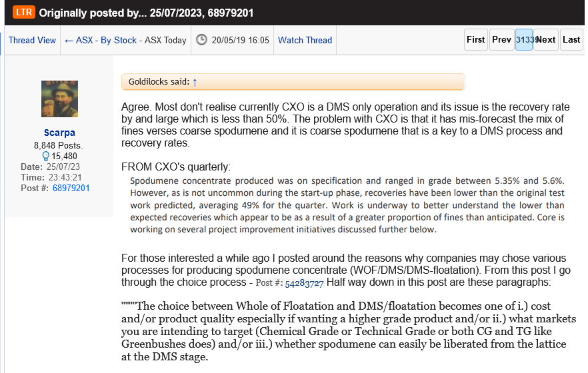The image size is (588, 373).
Task: Open the ASX - By Stock forum link
Action: [106, 40]
